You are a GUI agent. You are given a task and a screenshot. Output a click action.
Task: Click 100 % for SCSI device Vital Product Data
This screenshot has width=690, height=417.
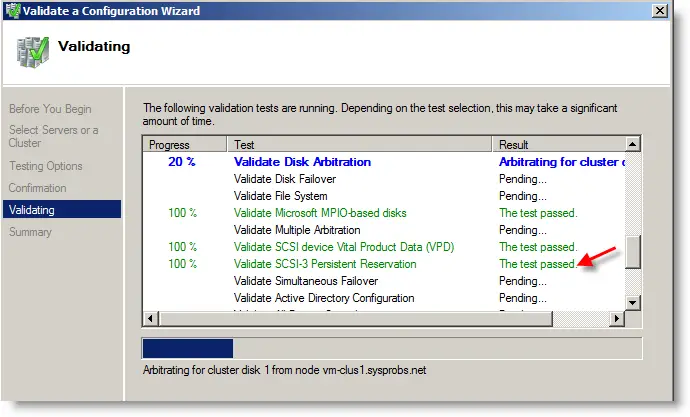182,247
